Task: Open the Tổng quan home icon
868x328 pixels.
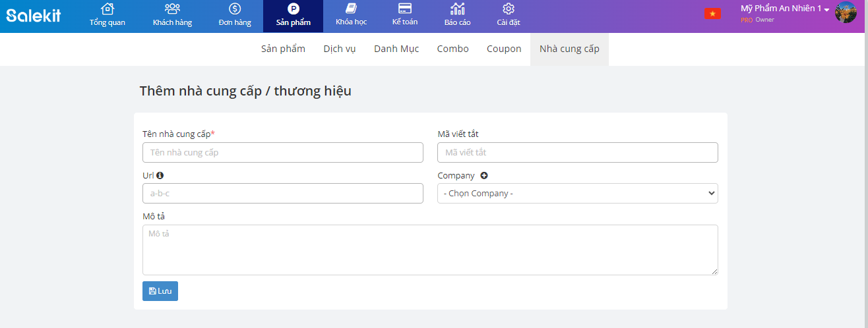Action: pyautogui.click(x=107, y=9)
